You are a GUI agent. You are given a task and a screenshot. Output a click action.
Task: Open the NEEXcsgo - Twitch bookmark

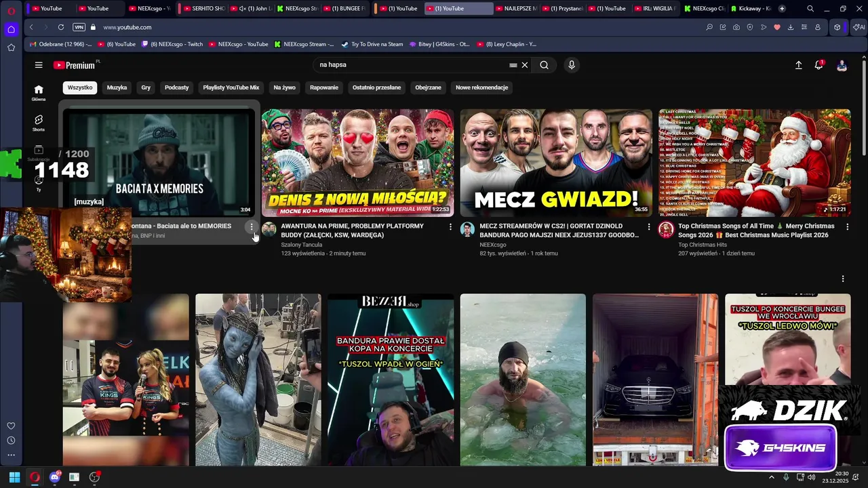(172, 44)
